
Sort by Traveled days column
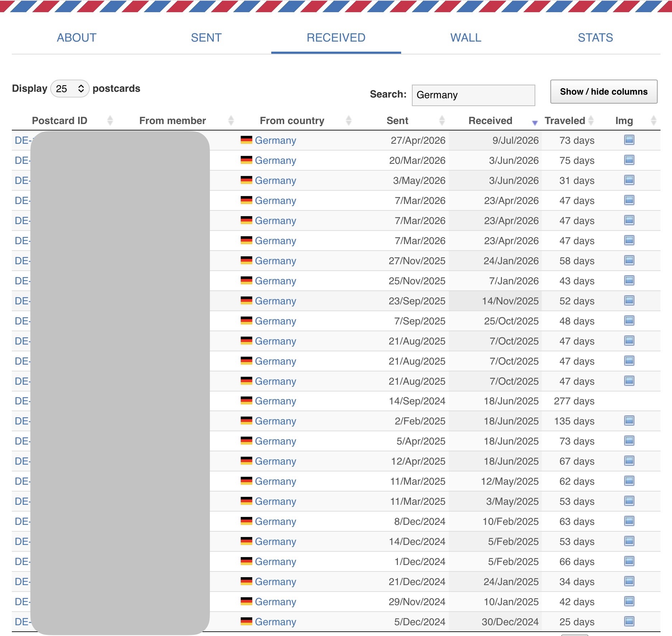click(565, 120)
